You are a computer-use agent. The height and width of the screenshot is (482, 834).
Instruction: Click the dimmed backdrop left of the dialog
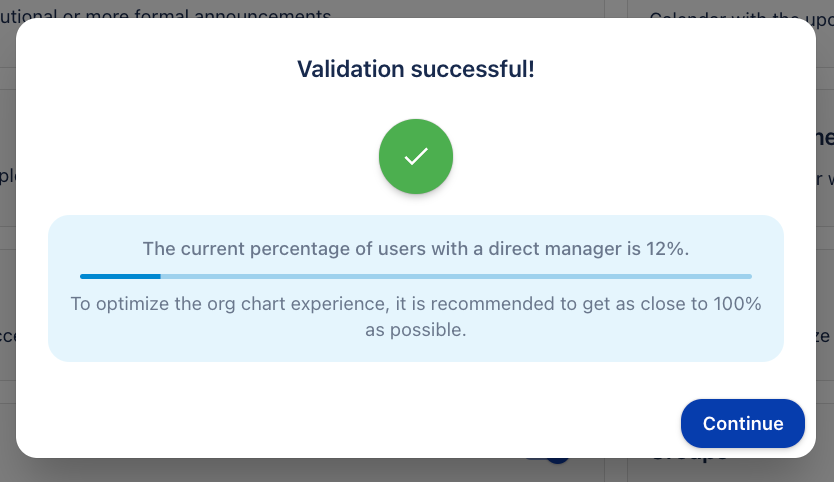7,240
